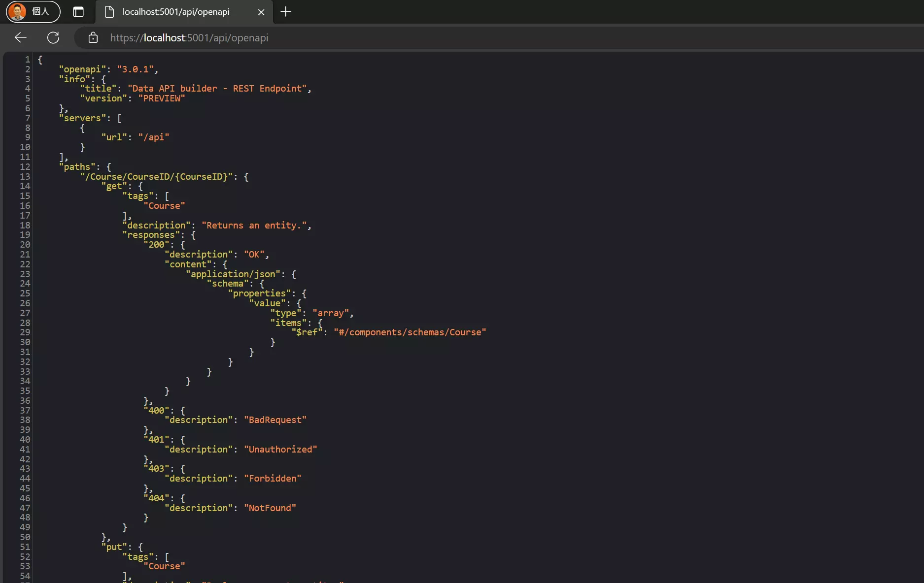The image size is (924, 583).
Task: Click the "value" property key
Action: 267,303
